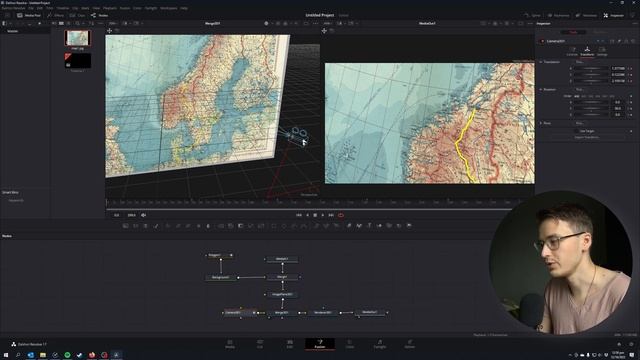Select the MediaOut1 node in the node graph
The width and height of the screenshot is (640, 360).
coord(370,312)
